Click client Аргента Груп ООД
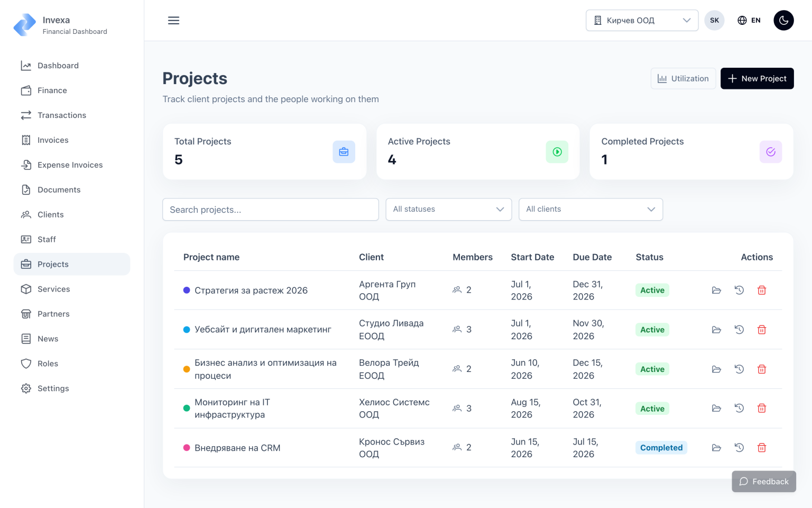Viewport: 812px width, 508px height. pyautogui.click(x=387, y=291)
